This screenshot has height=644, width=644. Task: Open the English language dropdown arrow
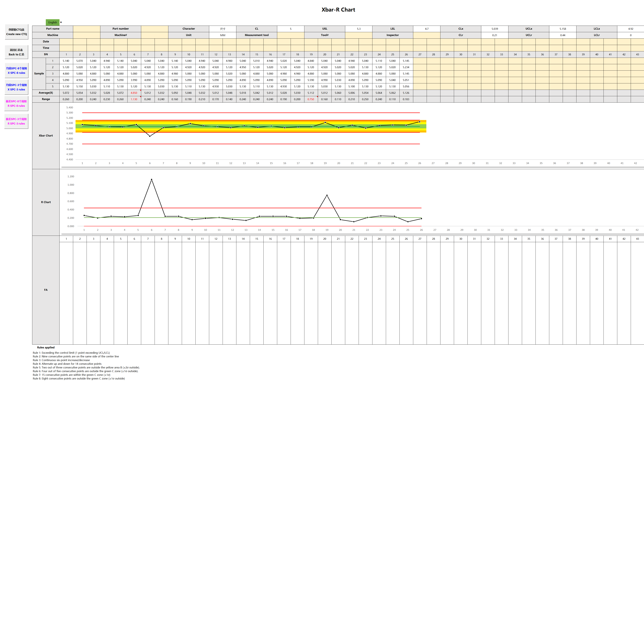(x=61, y=22)
